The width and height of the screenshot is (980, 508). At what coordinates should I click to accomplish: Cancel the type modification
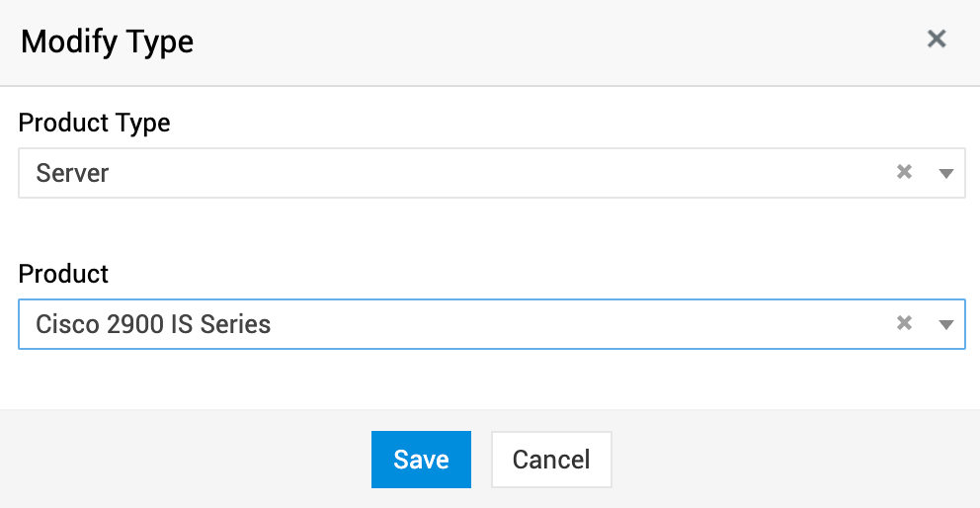pyautogui.click(x=551, y=460)
